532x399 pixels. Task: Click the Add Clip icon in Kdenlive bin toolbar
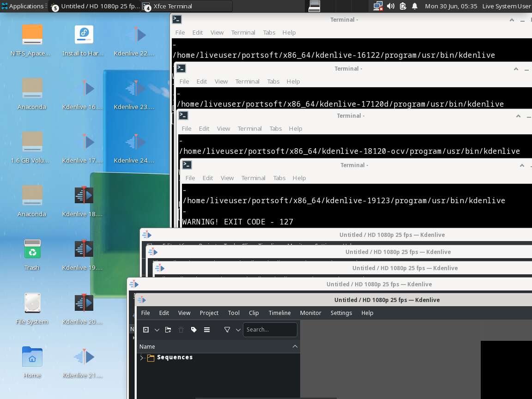click(146, 329)
